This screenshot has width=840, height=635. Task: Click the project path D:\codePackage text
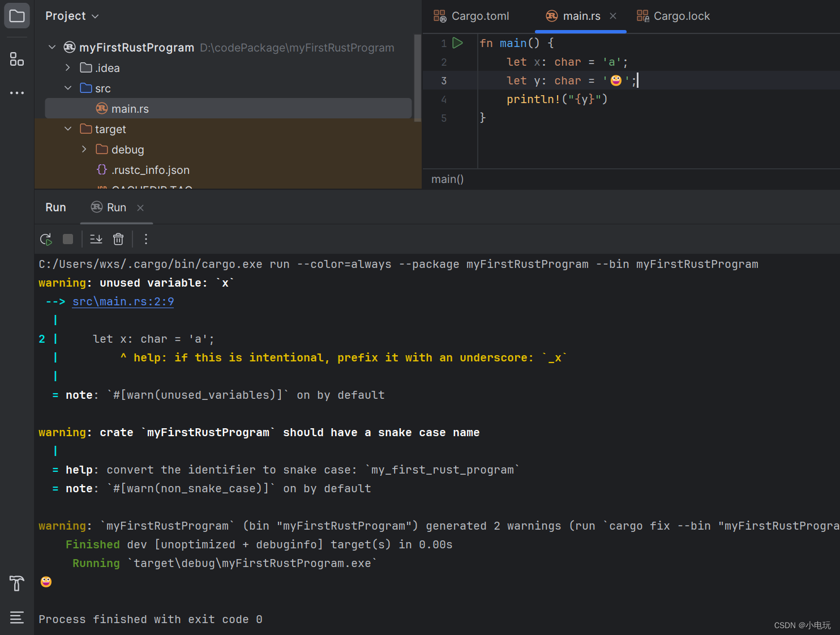297,48
